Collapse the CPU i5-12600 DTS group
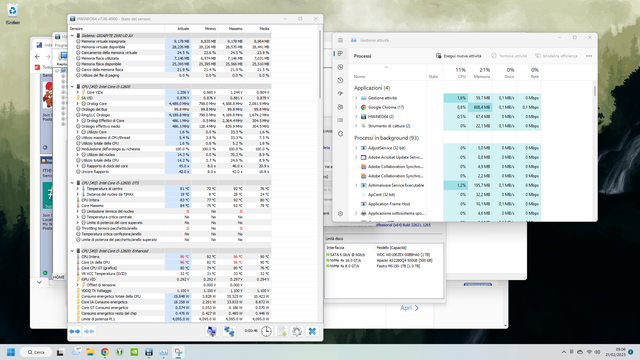 click(x=72, y=183)
